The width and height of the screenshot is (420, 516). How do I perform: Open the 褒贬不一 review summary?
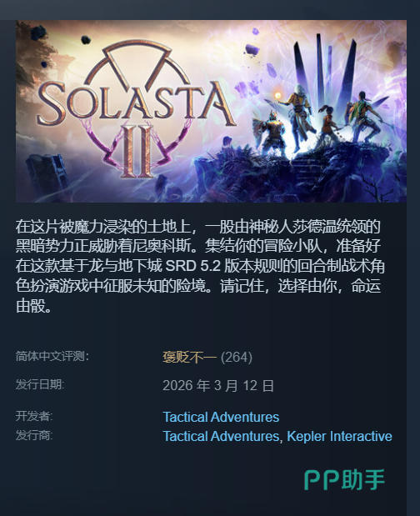point(189,358)
